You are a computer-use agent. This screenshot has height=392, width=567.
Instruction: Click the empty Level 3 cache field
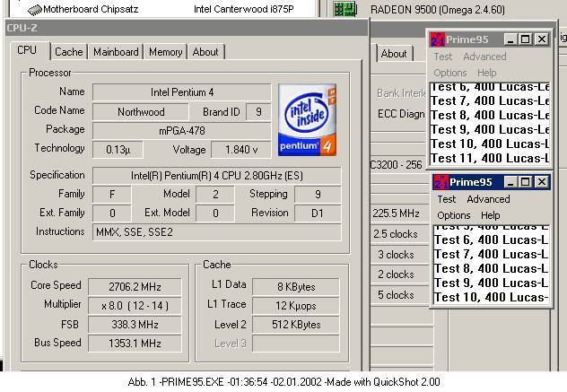pos(296,344)
